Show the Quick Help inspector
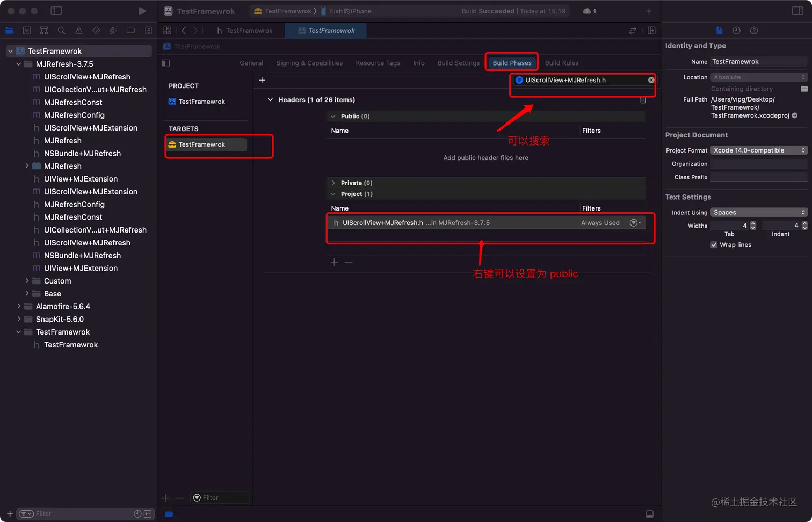The width and height of the screenshot is (812, 522). [754, 31]
